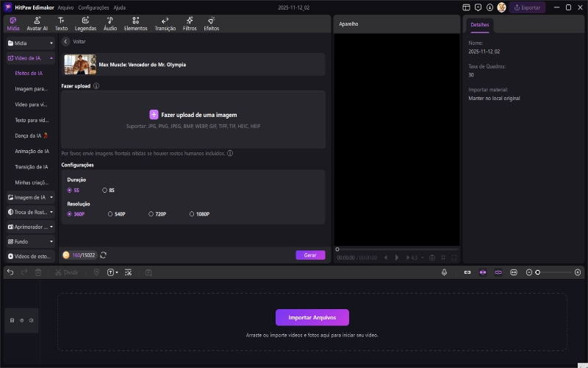The image size is (588, 368).
Task: Select the Texto tool icon
Action: [x=61, y=24]
